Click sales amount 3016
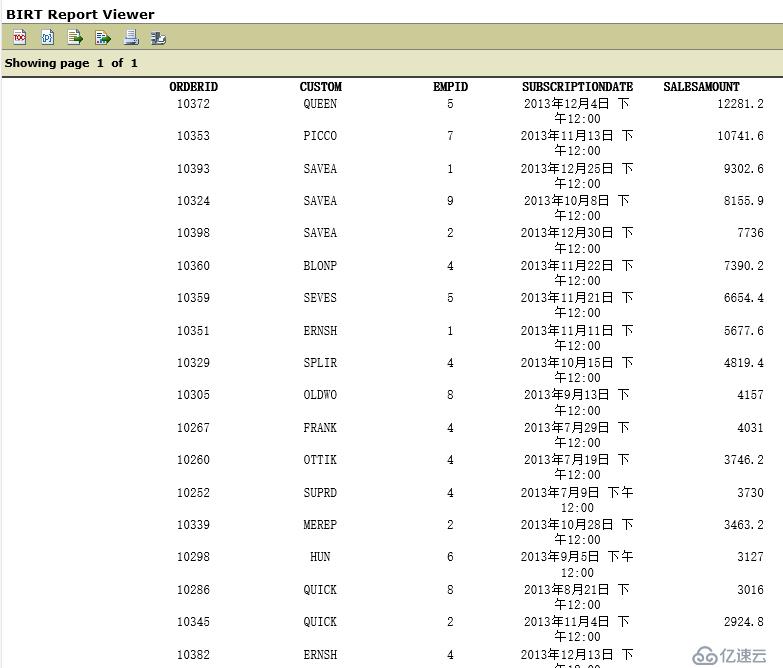The height and width of the screenshot is (668, 783). (x=751, y=590)
